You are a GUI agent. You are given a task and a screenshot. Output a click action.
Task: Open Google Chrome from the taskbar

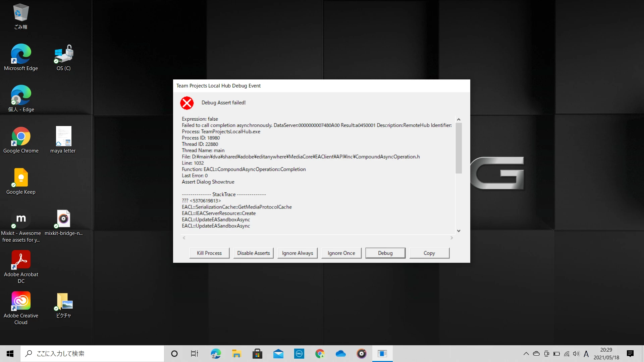(x=320, y=354)
